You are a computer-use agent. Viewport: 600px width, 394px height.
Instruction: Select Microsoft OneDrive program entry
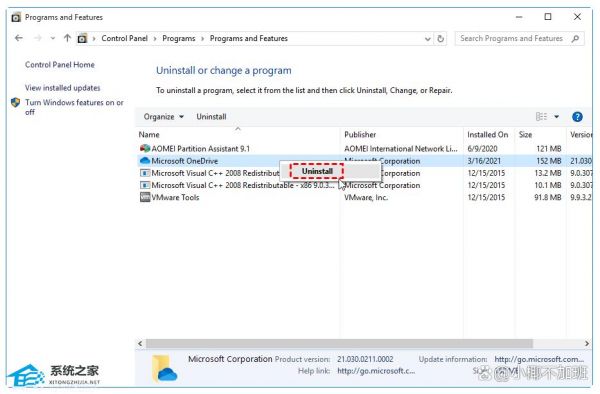click(x=184, y=161)
